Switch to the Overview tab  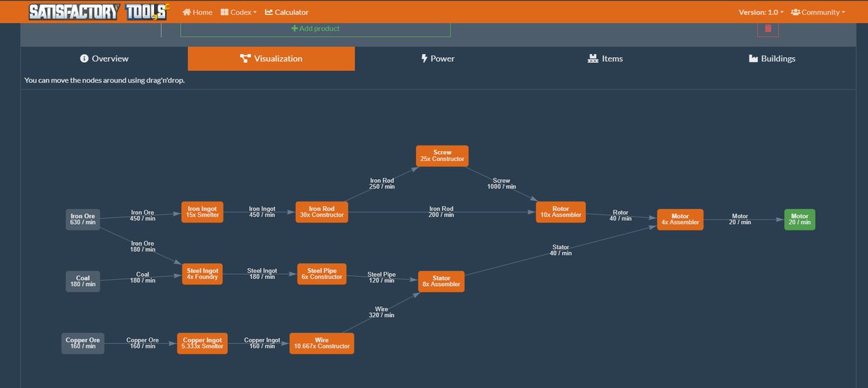(104, 59)
